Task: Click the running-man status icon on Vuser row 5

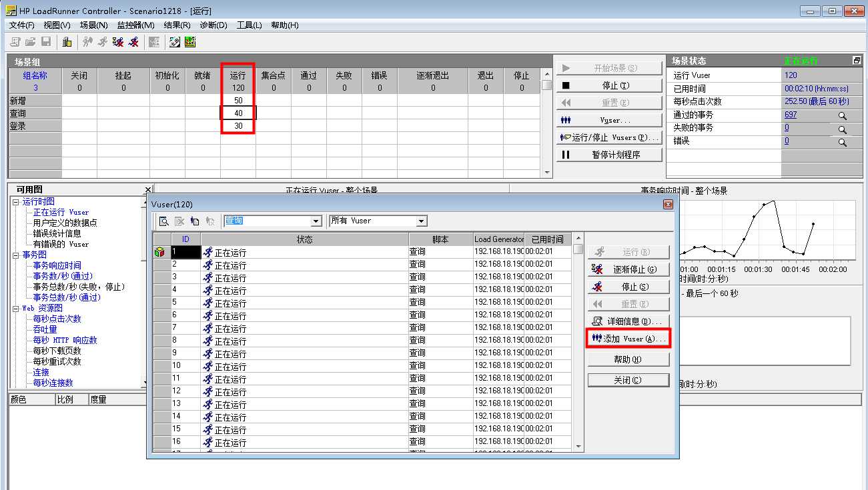Action: point(208,303)
